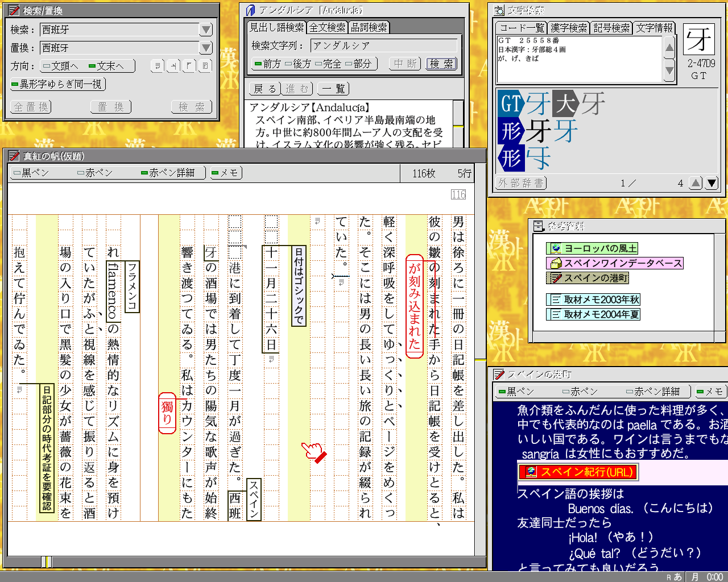Open the スペイン紀行(URL) link

pyautogui.click(x=578, y=472)
